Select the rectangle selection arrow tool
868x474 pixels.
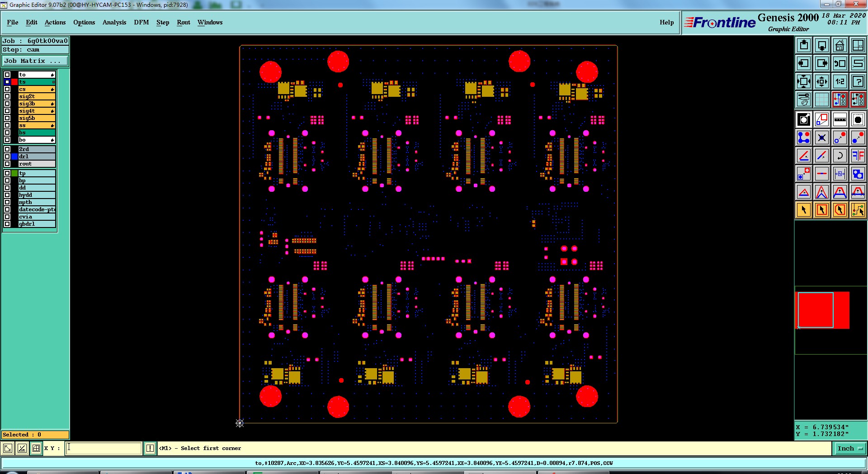point(822,210)
